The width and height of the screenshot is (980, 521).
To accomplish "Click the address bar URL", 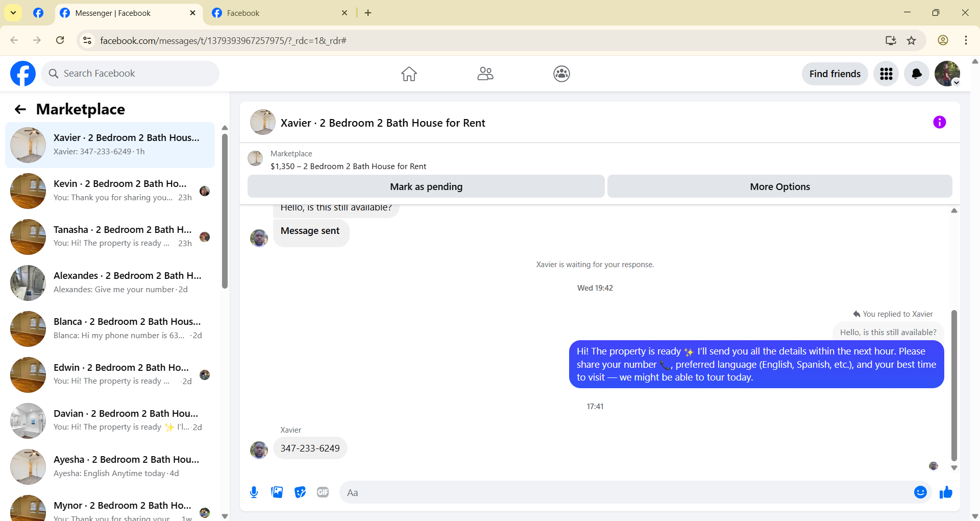I will (223, 40).
